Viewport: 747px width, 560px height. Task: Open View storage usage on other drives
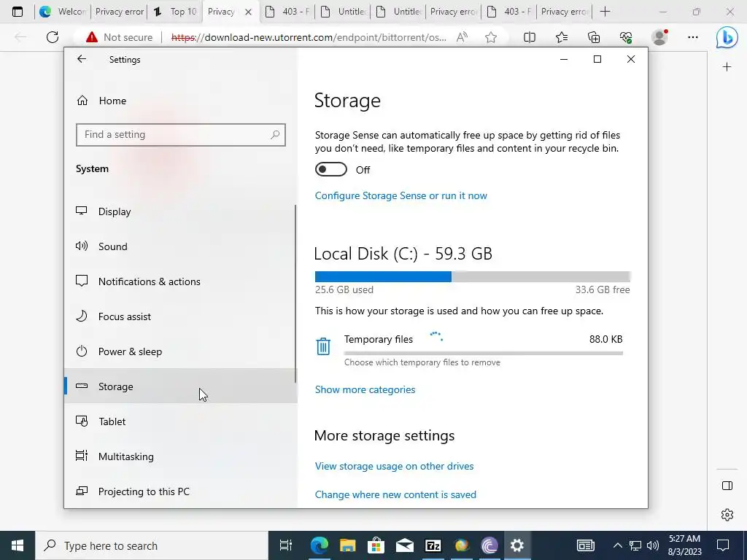(394, 466)
